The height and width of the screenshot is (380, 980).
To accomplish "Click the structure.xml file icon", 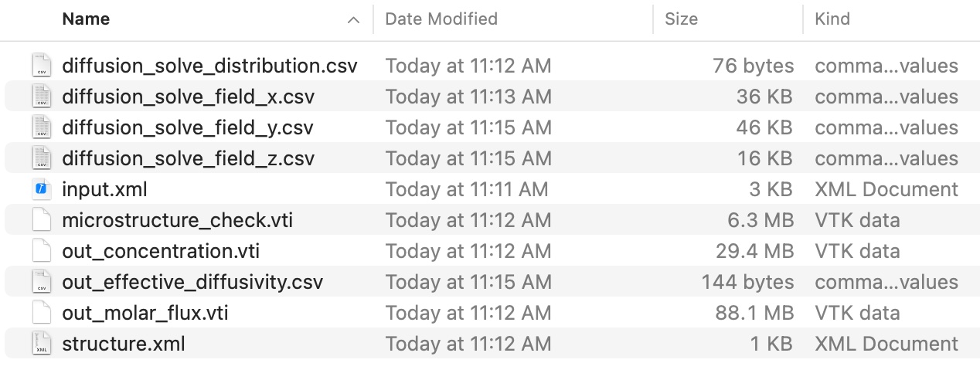I will click(42, 344).
